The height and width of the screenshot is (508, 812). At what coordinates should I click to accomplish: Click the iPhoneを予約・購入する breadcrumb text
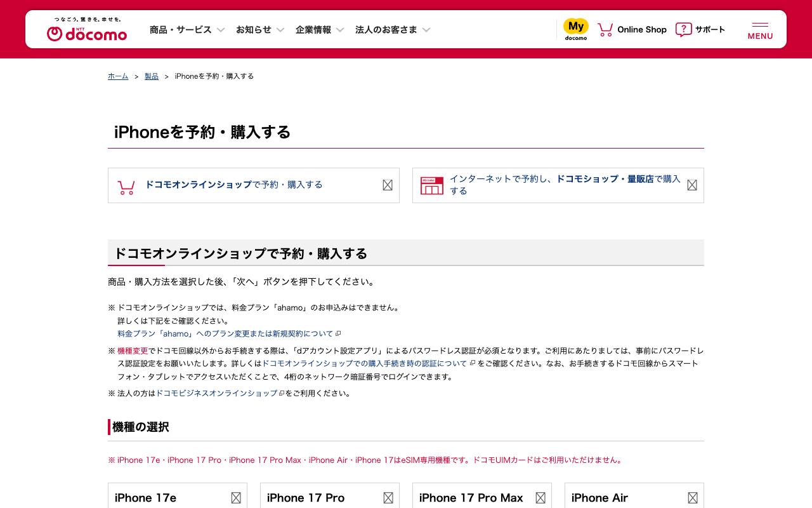tap(214, 76)
